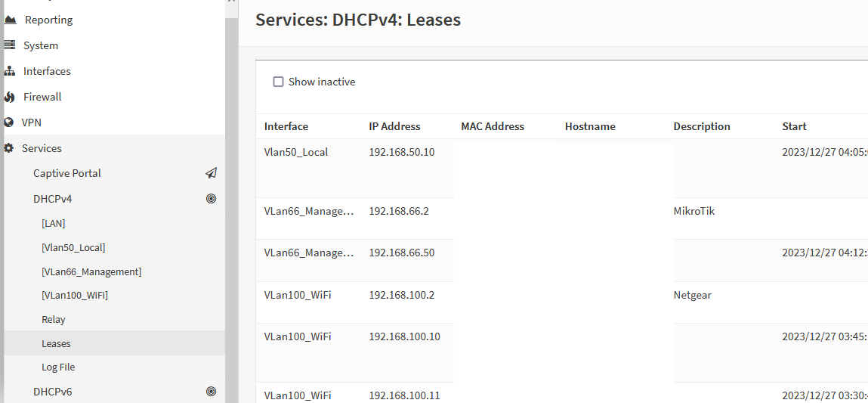
Task: Click the DHCPv4 status circle icon
Action: pyautogui.click(x=211, y=199)
